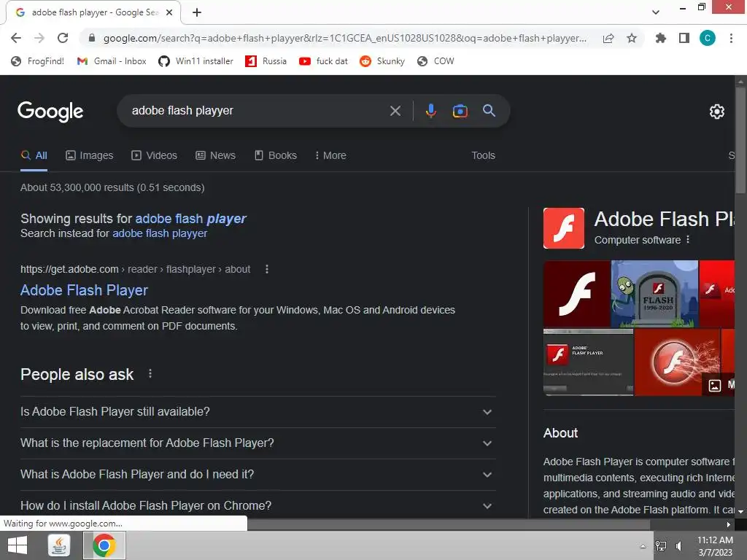The width and height of the screenshot is (747, 560).
Task: Open Adobe Flash Player installer screenshot image
Action: [589, 362]
